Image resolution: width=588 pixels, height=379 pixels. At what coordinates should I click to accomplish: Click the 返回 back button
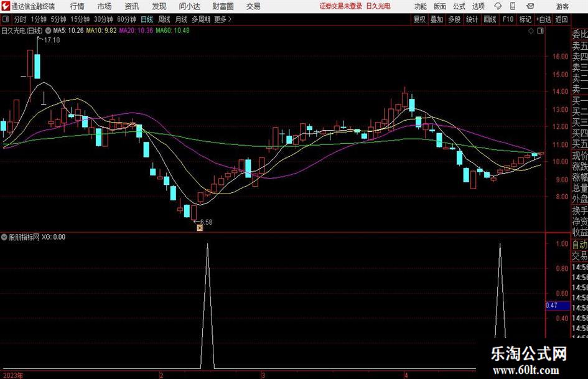(x=561, y=19)
